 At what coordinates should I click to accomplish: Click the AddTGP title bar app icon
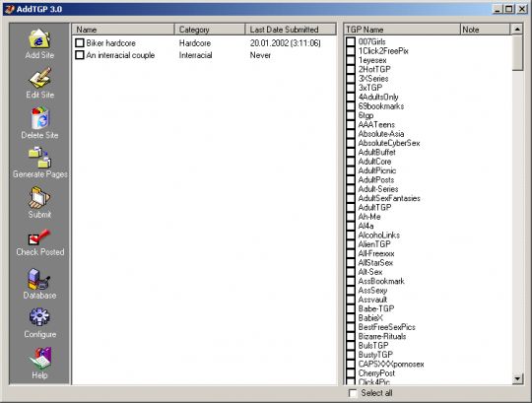tap(9, 9)
